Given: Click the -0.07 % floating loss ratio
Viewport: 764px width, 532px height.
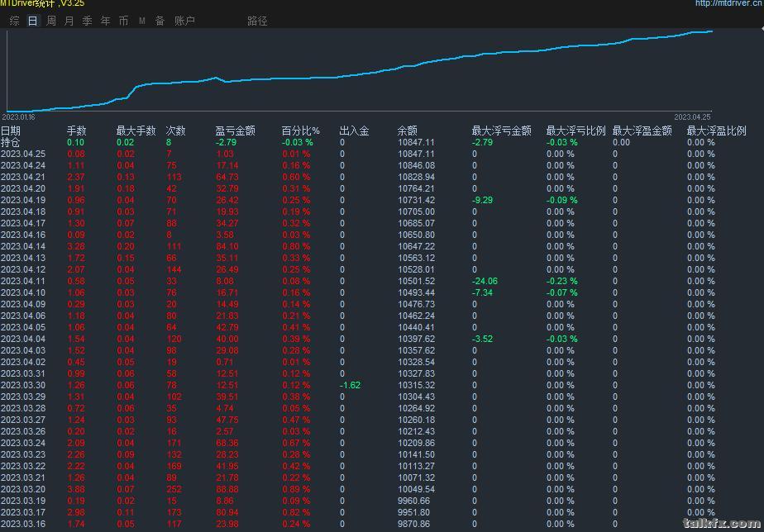Looking at the screenshot, I should point(561,293).
